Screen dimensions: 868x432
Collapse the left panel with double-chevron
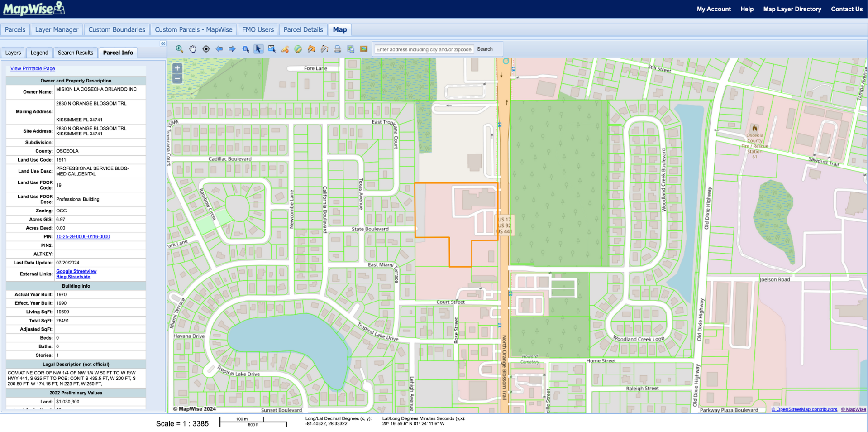click(162, 43)
